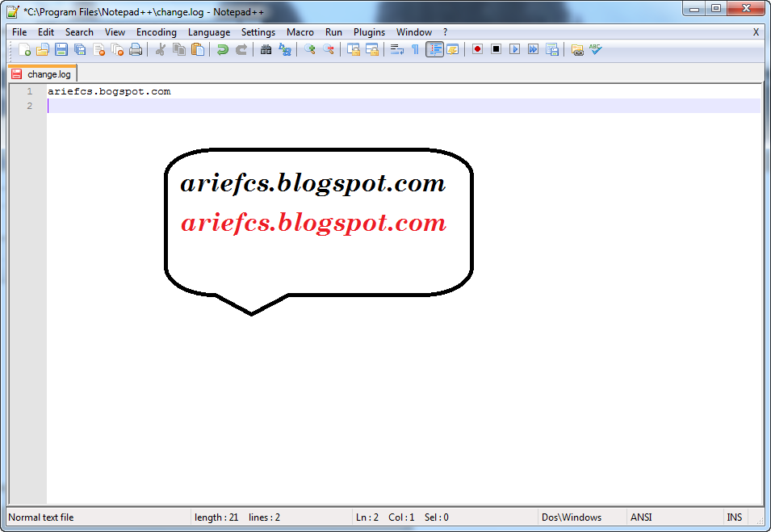Open the Window menu
The height and width of the screenshot is (532, 771).
point(414,32)
